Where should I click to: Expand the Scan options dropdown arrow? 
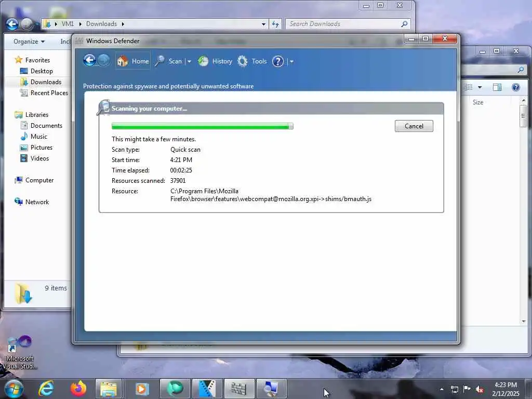(189, 61)
